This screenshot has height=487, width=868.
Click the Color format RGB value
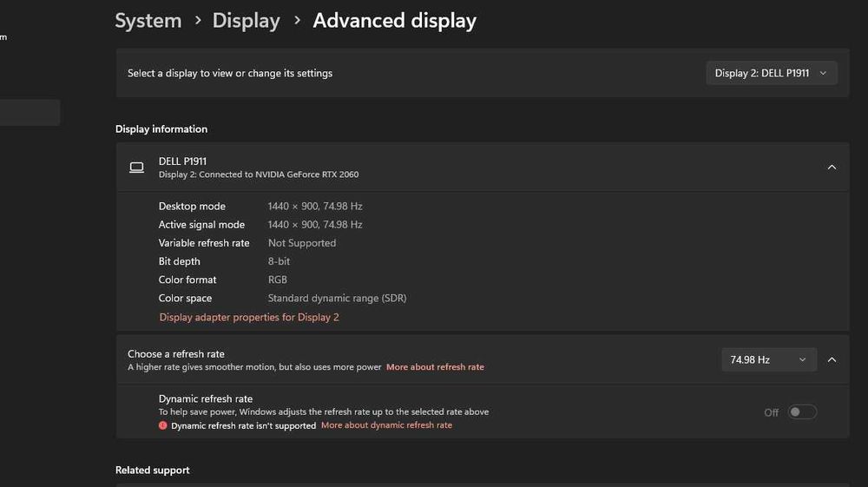pos(278,280)
